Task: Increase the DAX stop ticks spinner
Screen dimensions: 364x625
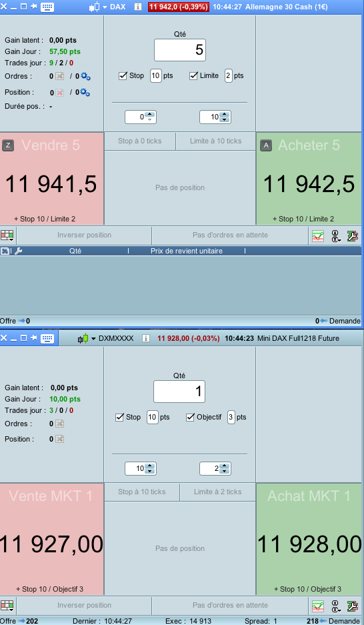Action: (x=150, y=115)
